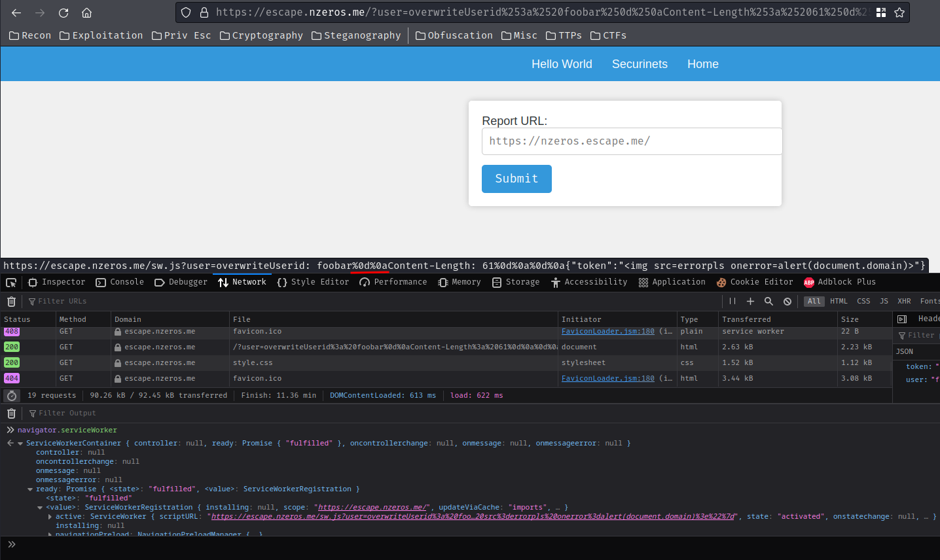Open the Priv Esc bookmarks folder

point(181,35)
